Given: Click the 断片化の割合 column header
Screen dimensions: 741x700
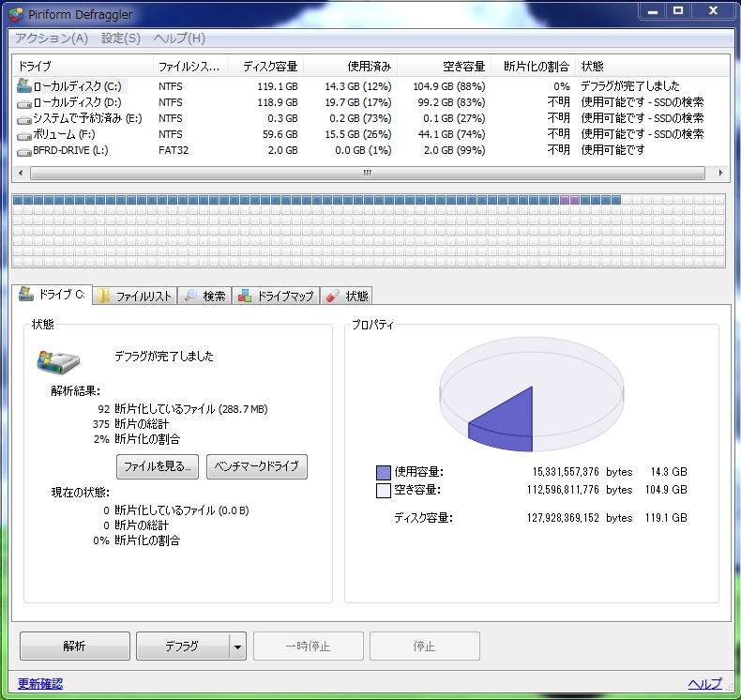Looking at the screenshot, I should coord(533,67).
